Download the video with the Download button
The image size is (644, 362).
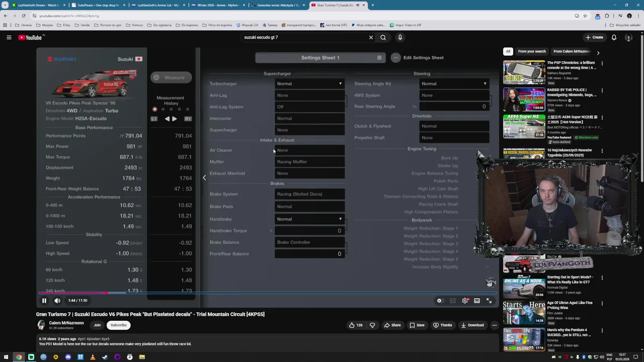tap(472, 325)
